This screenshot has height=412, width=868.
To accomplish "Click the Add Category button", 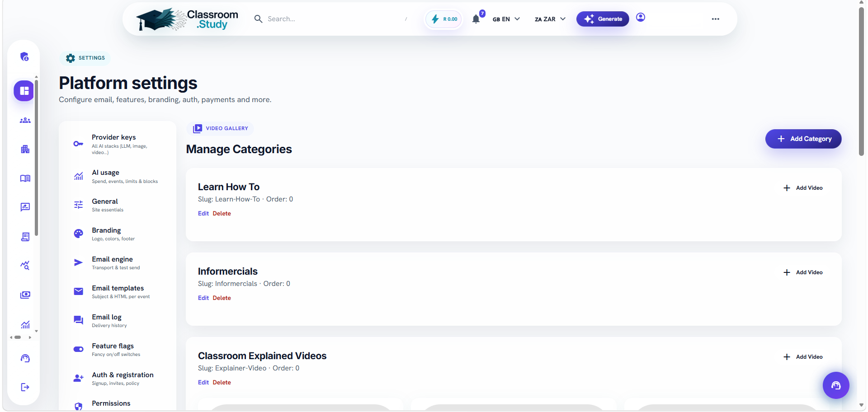I will coord(803,139).
